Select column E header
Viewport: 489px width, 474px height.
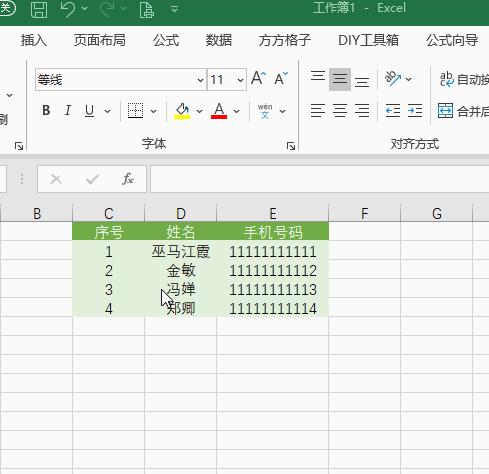point(273,213)
